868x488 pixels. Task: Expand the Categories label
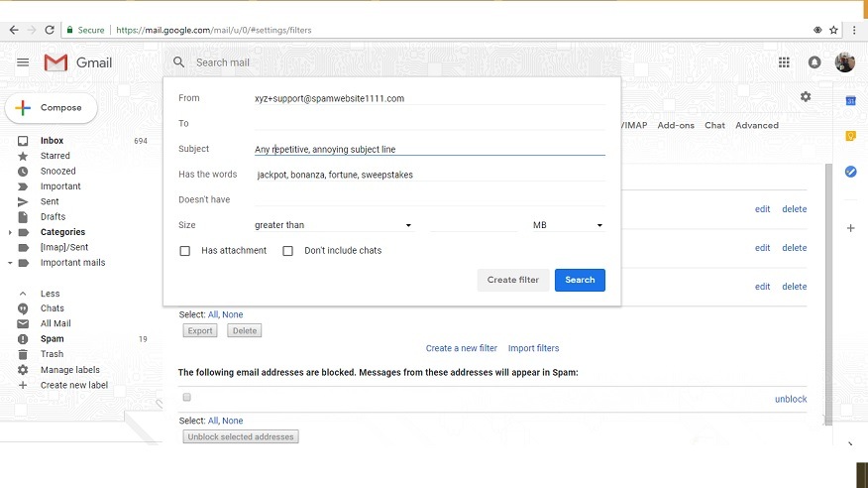coord(10,233)
